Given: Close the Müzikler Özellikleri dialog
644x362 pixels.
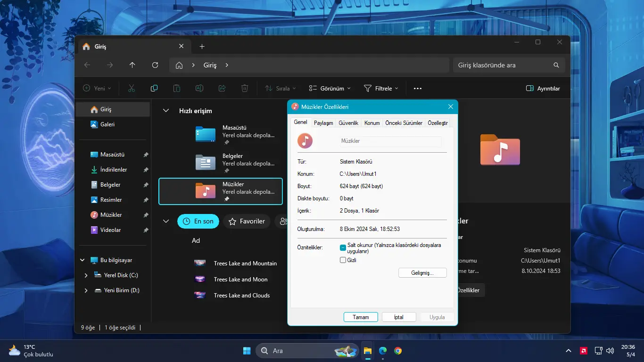Looking at the screenshot, I should 450,107.
